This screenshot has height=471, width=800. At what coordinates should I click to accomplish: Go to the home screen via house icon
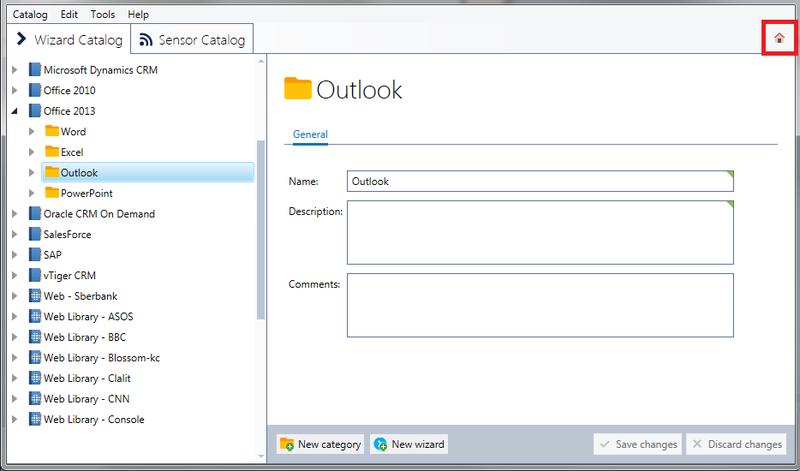[779, 38]
